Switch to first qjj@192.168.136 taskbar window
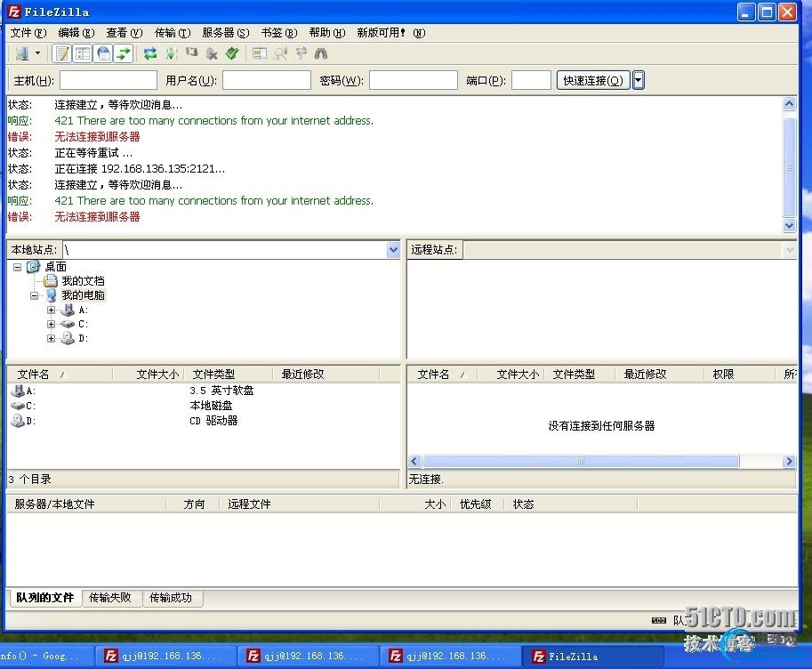This screenshot has height=669, width=812. pos(165,656)
